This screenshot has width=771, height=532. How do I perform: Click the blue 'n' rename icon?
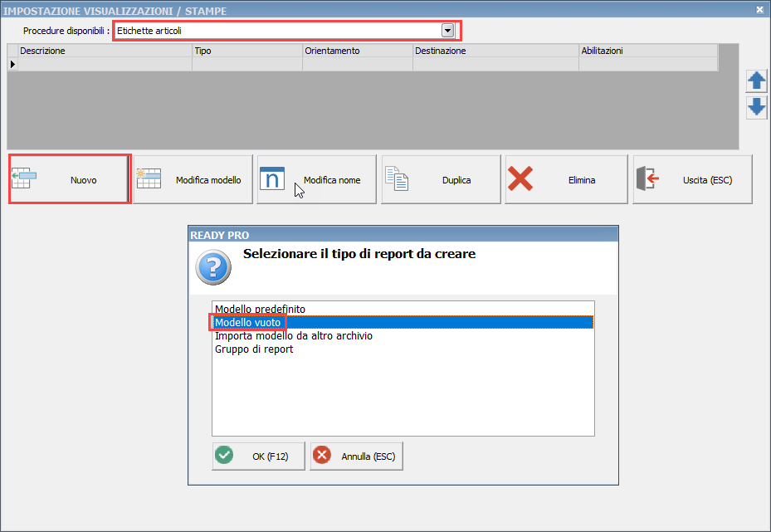click(x=272, y=178)
